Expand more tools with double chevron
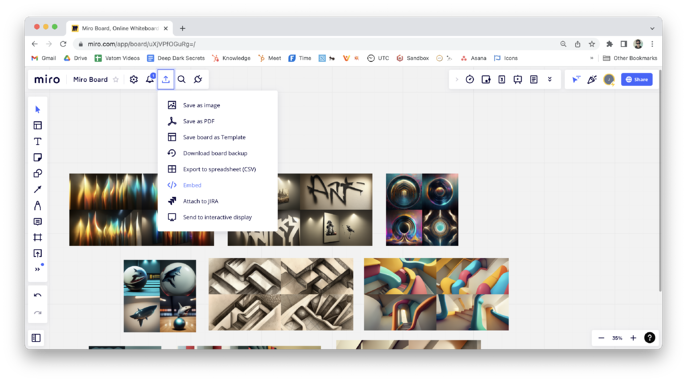The height and width of the screenshot is (382, 687). tap(38, 269)
